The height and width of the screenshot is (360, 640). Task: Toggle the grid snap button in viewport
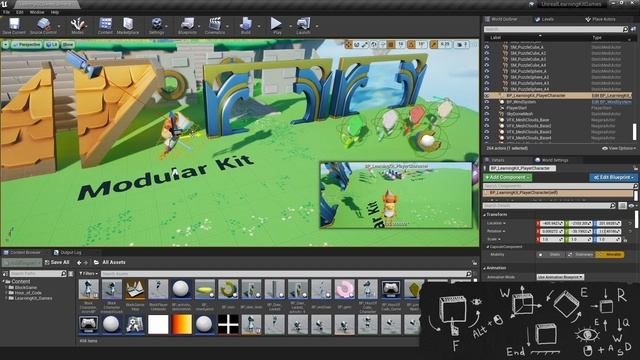pos(391,44)
